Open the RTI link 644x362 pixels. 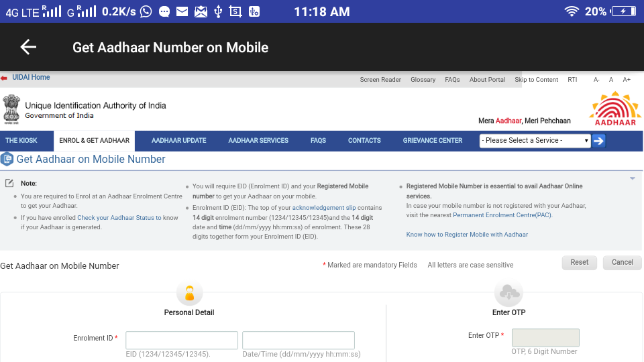tap(572, 80)
